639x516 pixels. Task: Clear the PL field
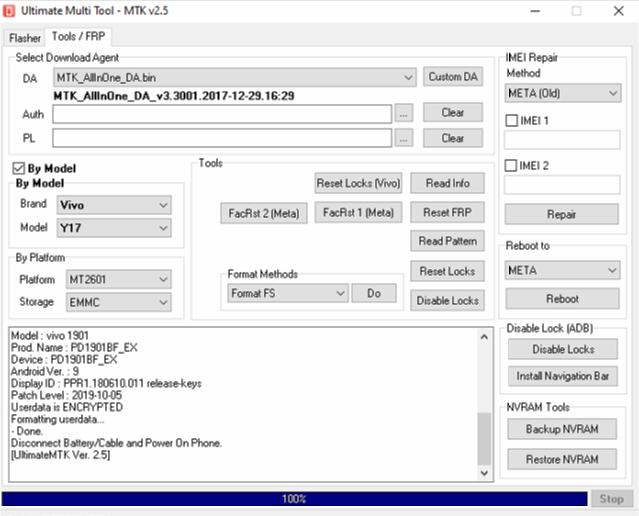click(453, 138)
